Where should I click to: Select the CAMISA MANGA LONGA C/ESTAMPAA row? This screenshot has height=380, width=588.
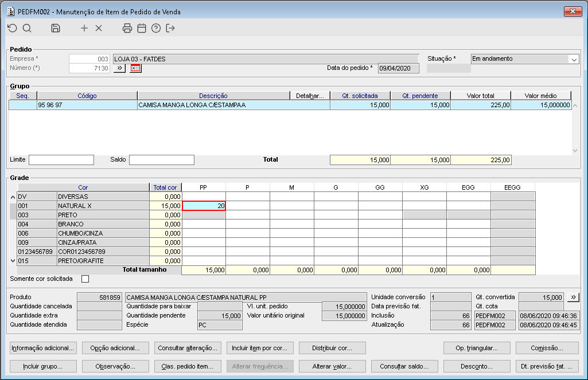click(x=290, y=105)
